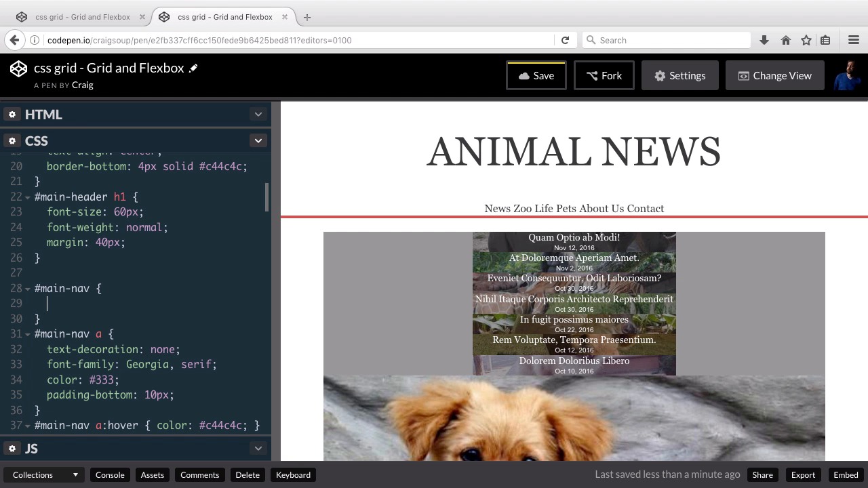Viewport: 868px width, 488px height.
Task: Click the Zoo nav link in preview
Action: point(522,209)
